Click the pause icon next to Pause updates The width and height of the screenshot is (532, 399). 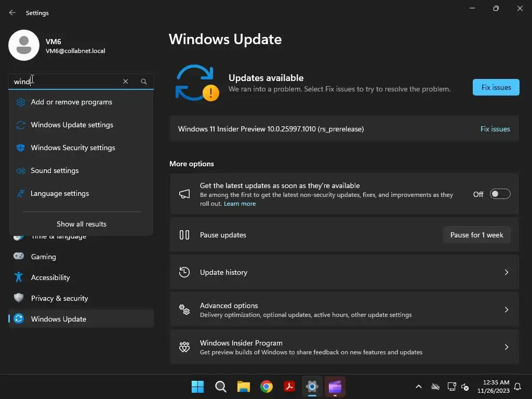coord(184,235)
